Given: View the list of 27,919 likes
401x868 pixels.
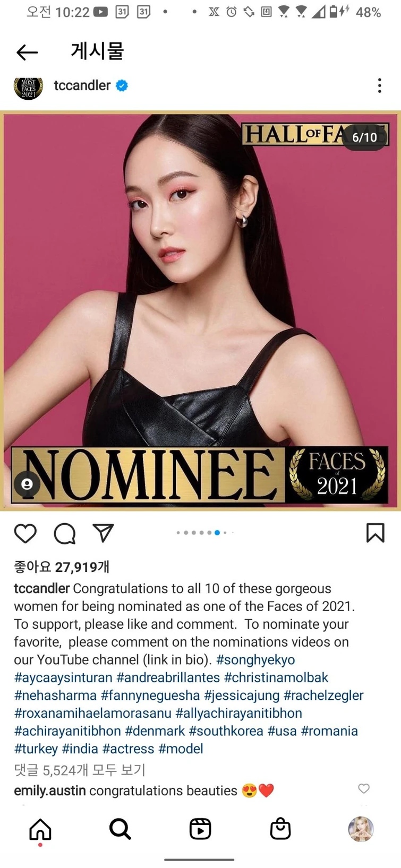Looking at the screenshot, I should tap(62, 567).
